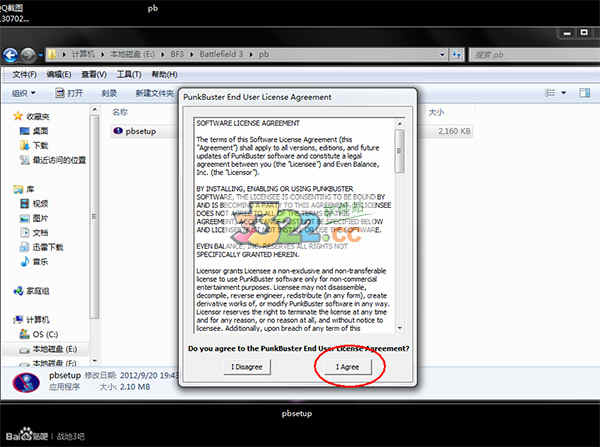Open the 组织 organize dropdown
This screenshot has height=447, width=600.
click(x=23, y=93)
